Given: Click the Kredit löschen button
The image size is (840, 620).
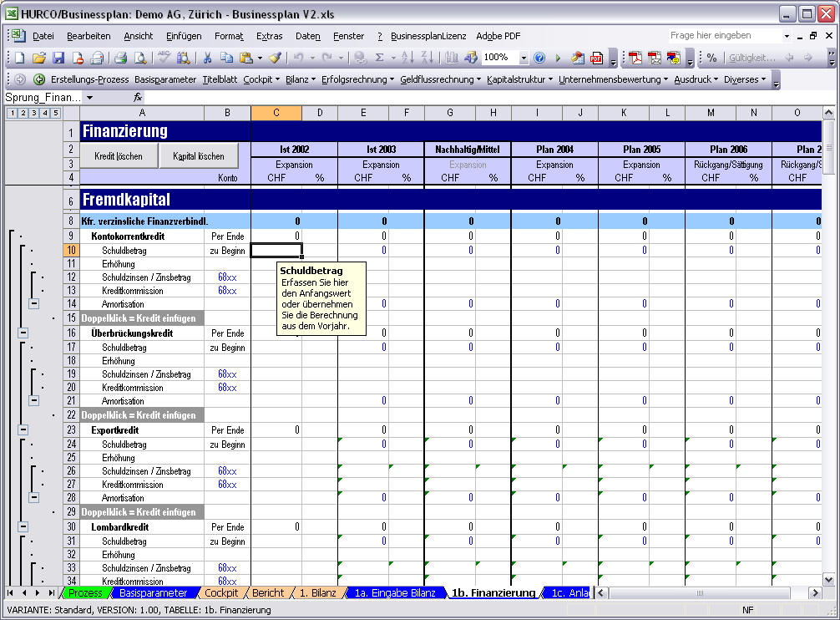Looking at the screenshot, I should tap(119, 156).
